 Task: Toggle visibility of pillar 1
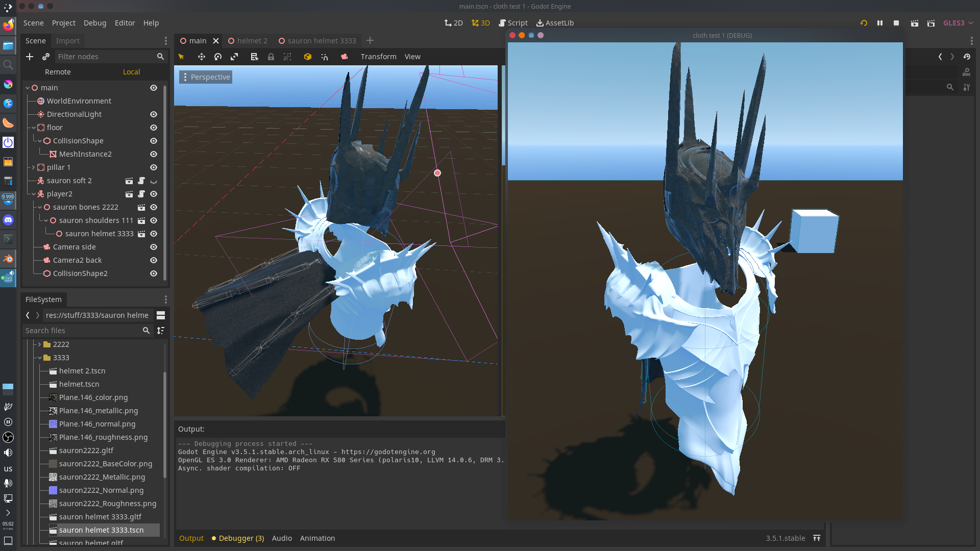point(154,167)
